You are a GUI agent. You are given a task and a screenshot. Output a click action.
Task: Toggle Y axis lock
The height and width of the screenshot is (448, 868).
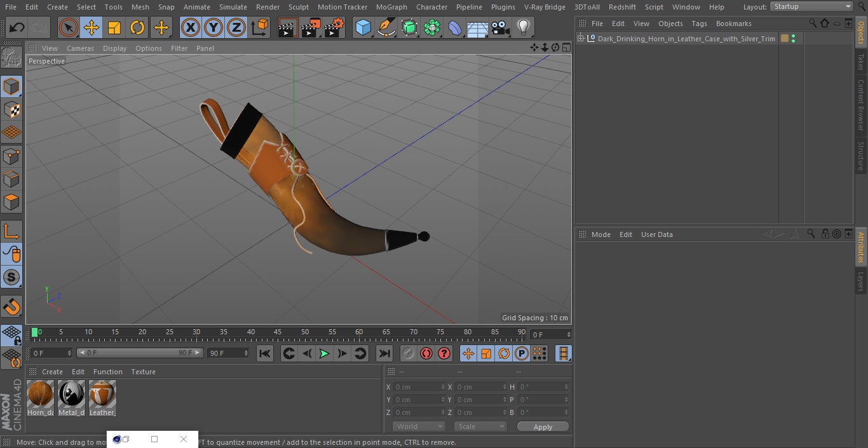coord(214,27)
